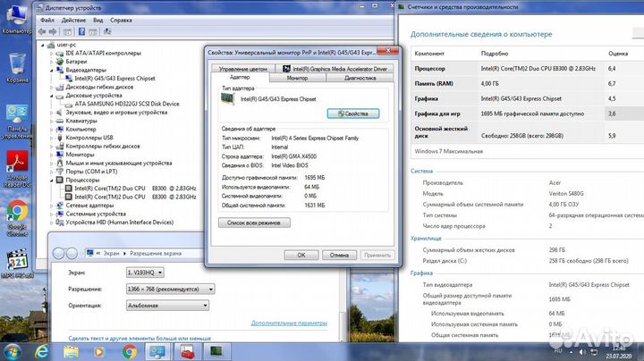This screenshot has height=361, width=644.
Task: Select the Мониторы tree item
Action: (x=80, y=155)
